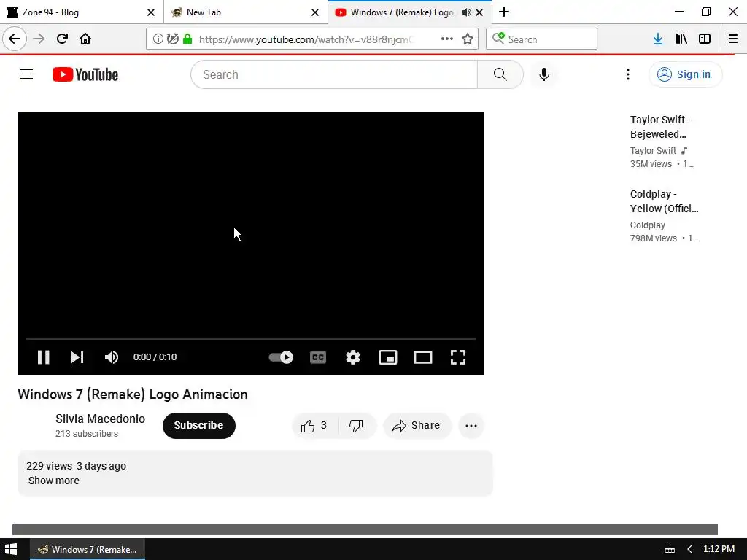747x560 pixels.
Task: Open Taylor Swift - Bejeweled suggested video
Action: tap(660, 127)
